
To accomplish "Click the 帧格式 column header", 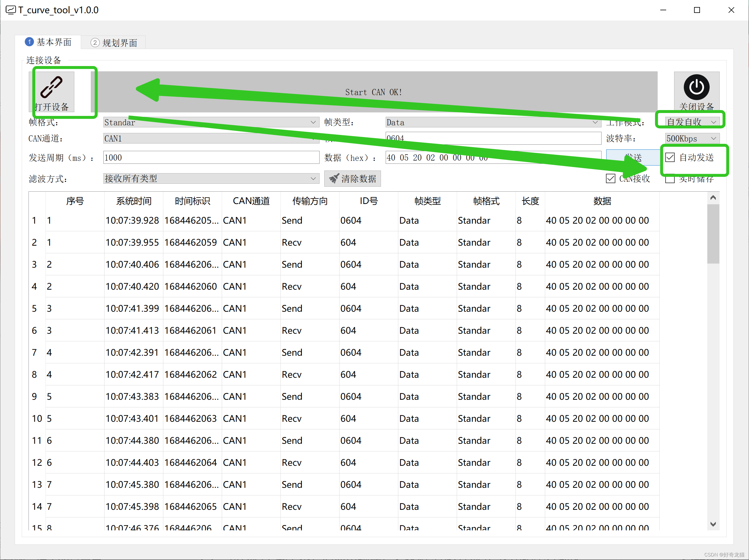I will click(x=486, y=201).
